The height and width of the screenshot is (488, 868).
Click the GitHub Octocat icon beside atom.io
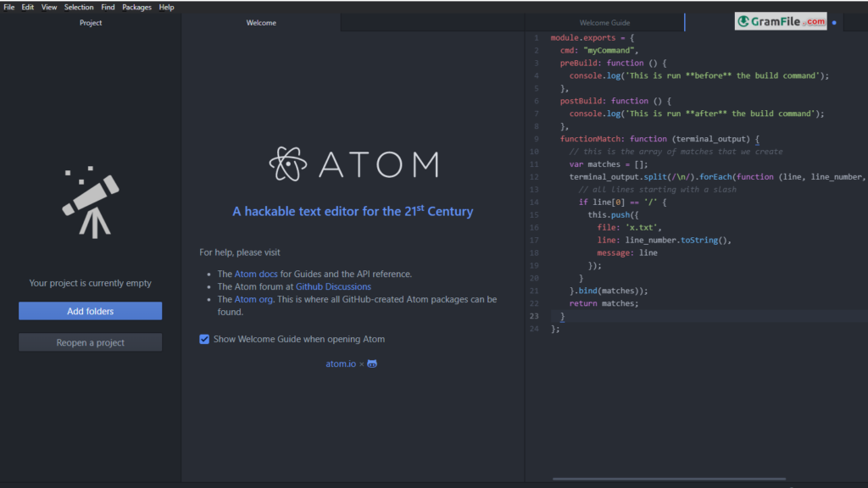[x=371, y=363]
